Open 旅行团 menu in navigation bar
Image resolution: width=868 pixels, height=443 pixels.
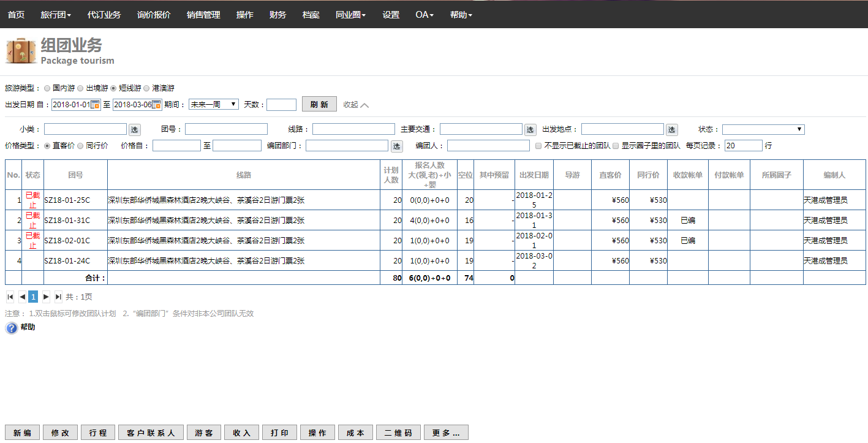[x=56, y=15]
